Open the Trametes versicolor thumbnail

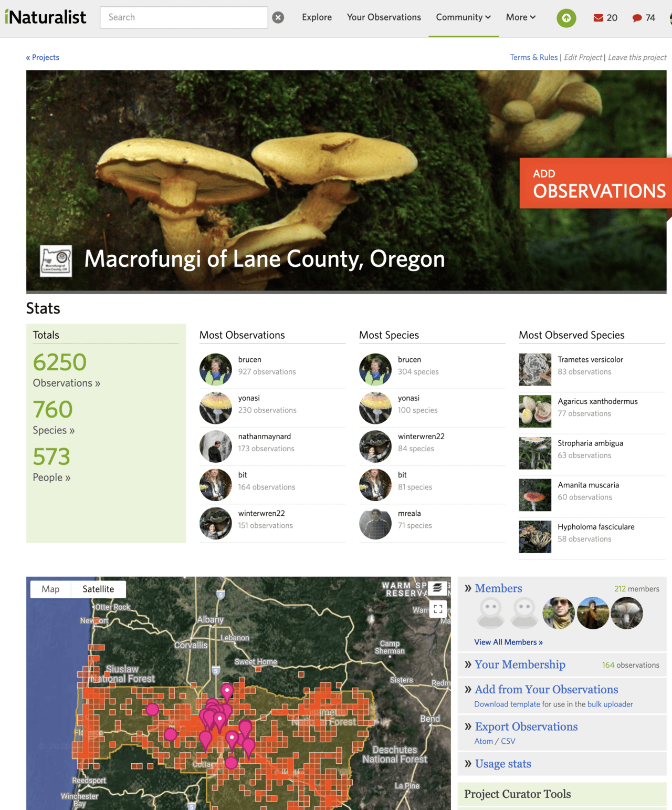coord(535,370)
